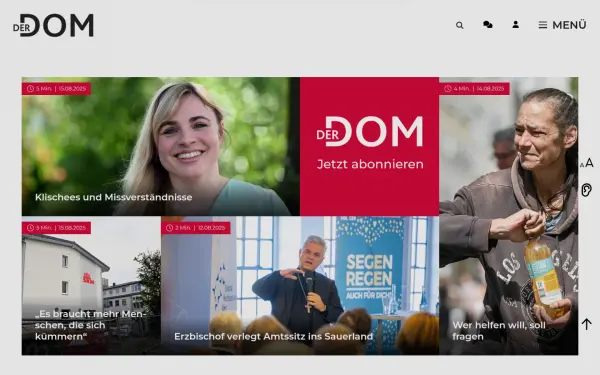Click the scroll-to-top arrow icon

point(586,324)
